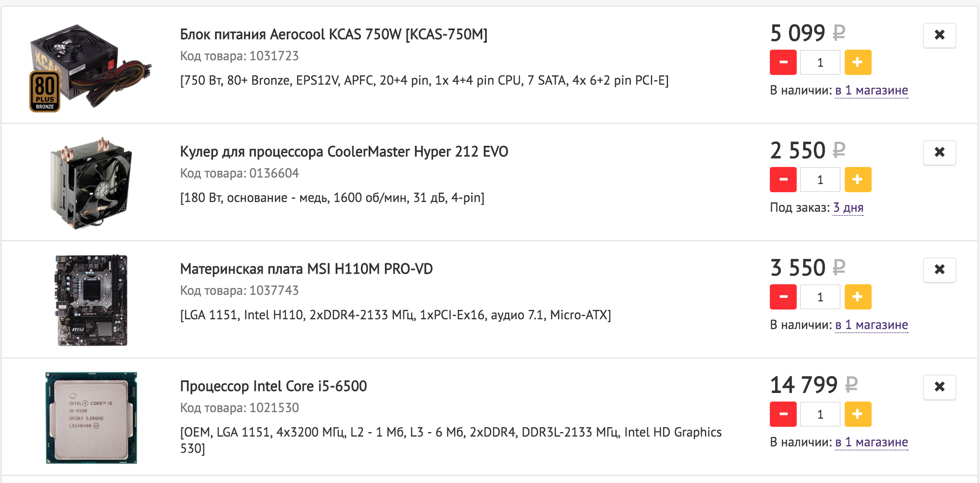Decrease quantity of Aerocool power supply
This screenshot has height=483, width=980.
point(783,62)
